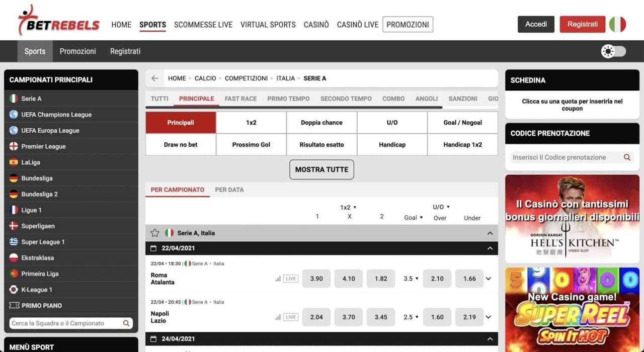This screenshot has width=644, height=352.
Task: Open statistics icon for Napoli Lazio
Action: tap(278, 317)
